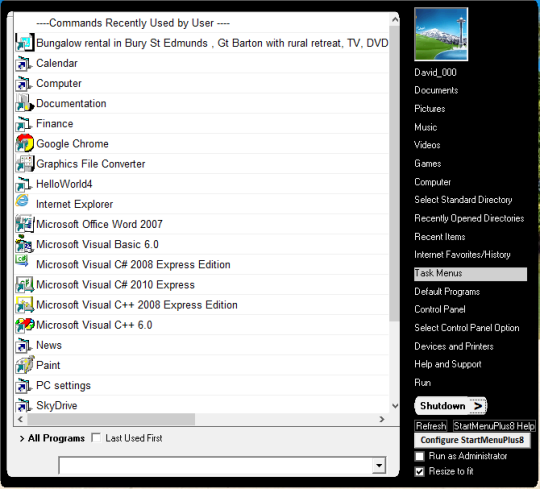Open the Games menu entry
540x489 pixels.
(x=428, y=164)
